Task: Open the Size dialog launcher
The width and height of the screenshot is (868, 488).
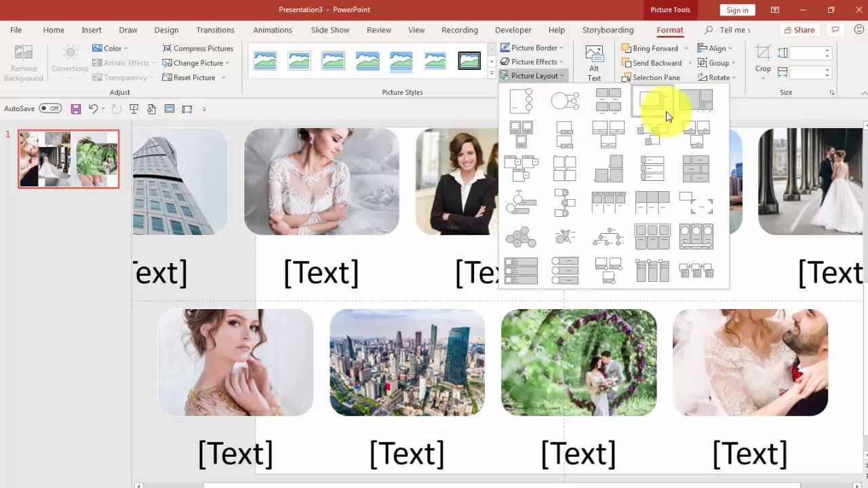Action: tap(832, 92)
